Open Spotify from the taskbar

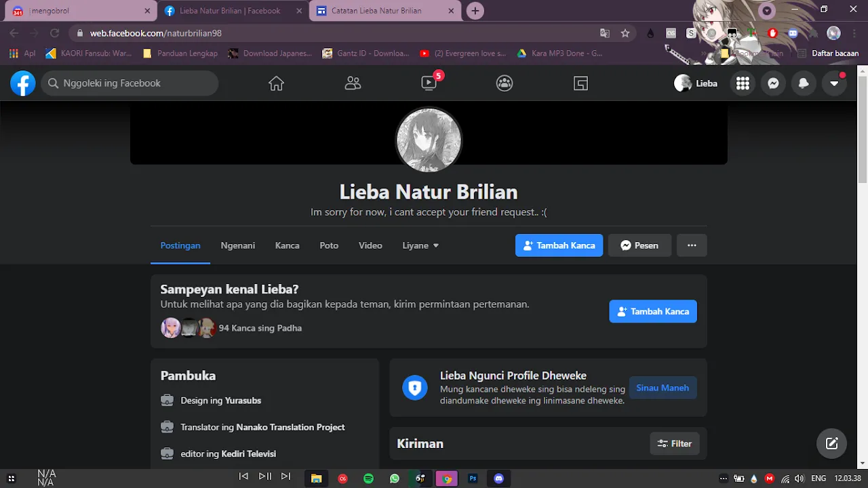tap(368, 479)
